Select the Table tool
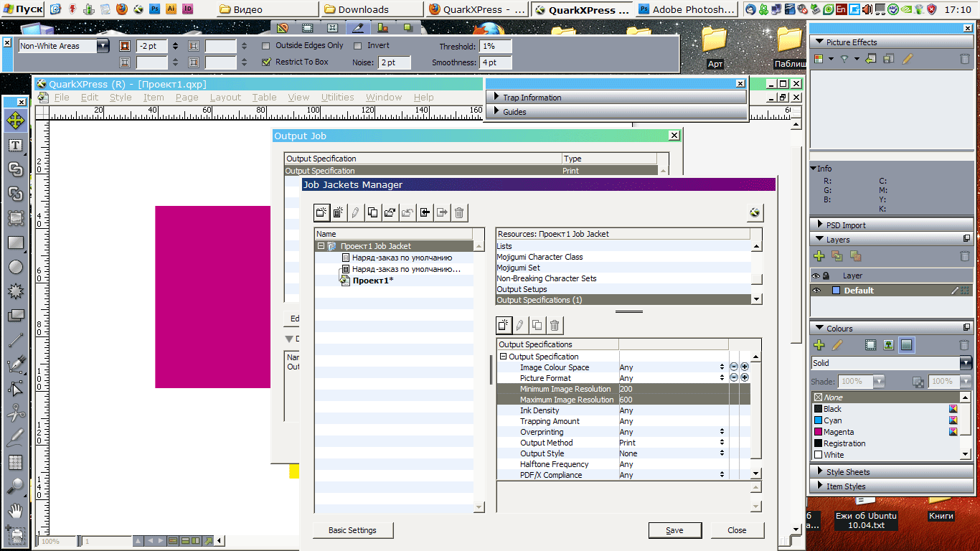Viewport: 980px width, 551px height. coord(15,462)
